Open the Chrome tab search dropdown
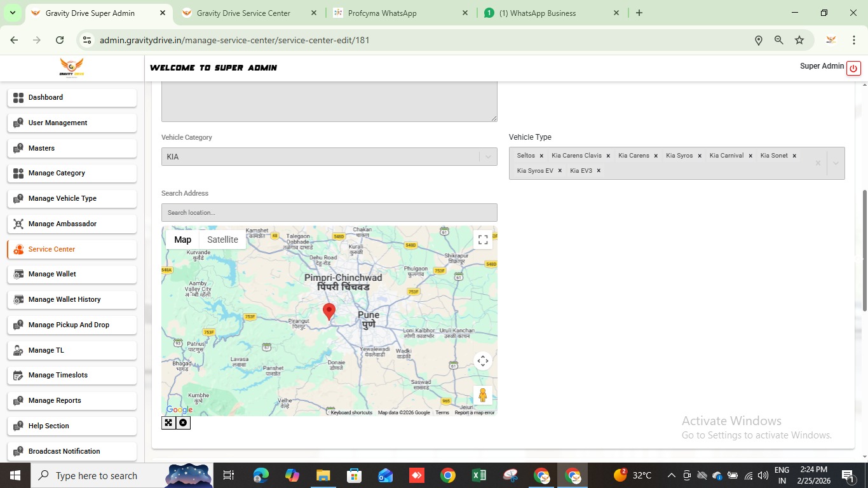Screen dimensions: 868x488 tap(12, 13)
